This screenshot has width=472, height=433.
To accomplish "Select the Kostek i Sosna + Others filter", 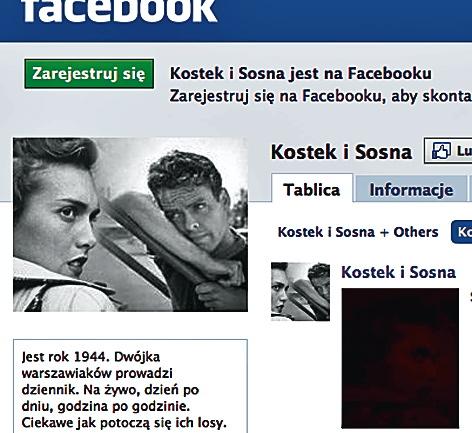I will pos(358,232).
